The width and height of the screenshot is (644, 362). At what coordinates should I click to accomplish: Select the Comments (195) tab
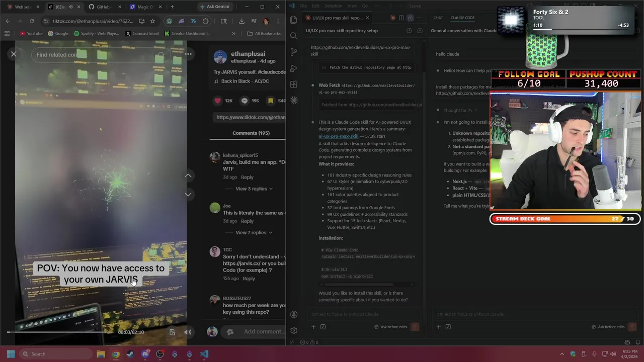click(251, 133)
